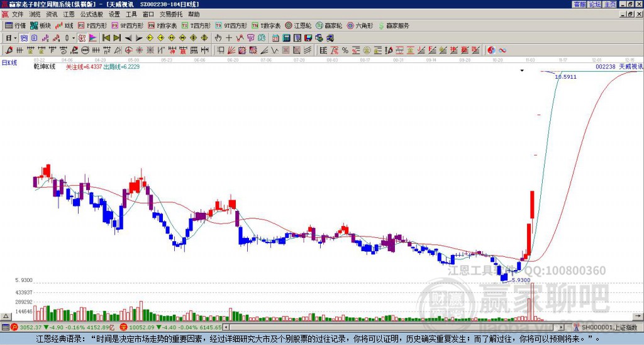
Task: Open 客服 customer service link
Action: click(x=579, y=4)
